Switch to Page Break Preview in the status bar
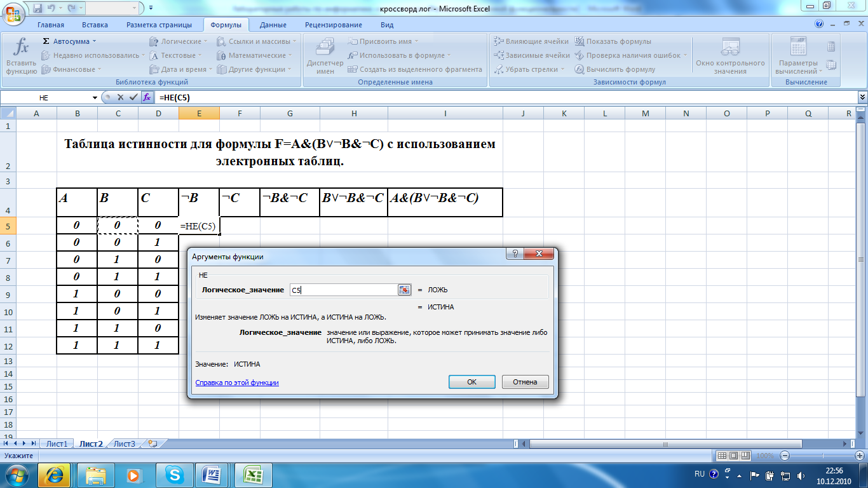868x488 pixels. (745, 456)
